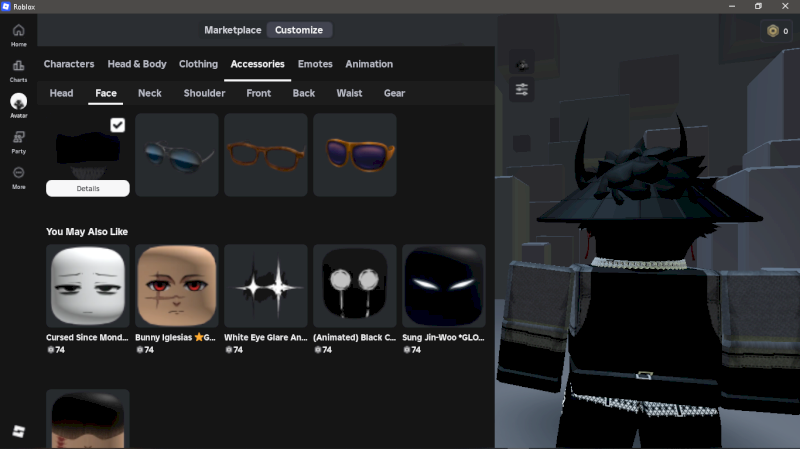Screen dimensions: 800x449
Task: Restore down the Roblox window
Action: 758,6
